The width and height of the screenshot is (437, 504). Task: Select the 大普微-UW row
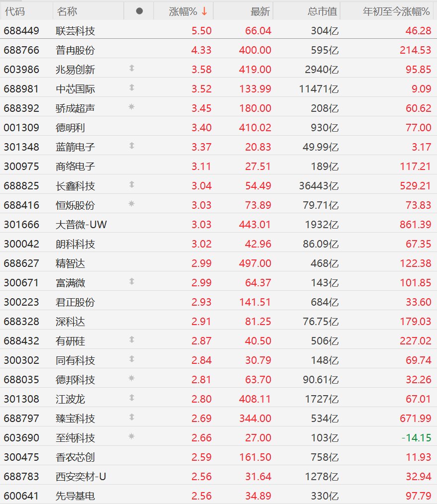tap(218, 224)
